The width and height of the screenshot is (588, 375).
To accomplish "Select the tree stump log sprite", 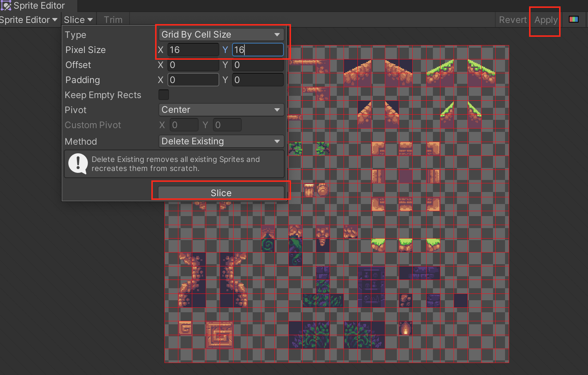I will pos(309,190).
